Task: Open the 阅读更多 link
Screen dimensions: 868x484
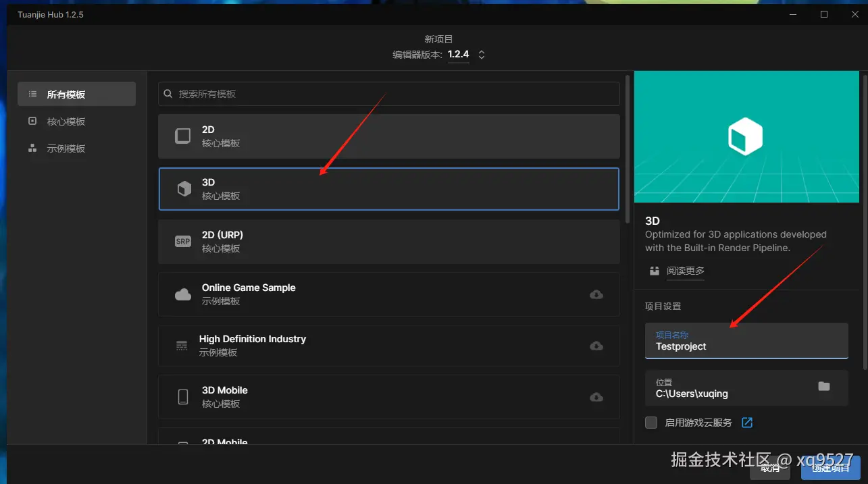Action: coord(686,271)
